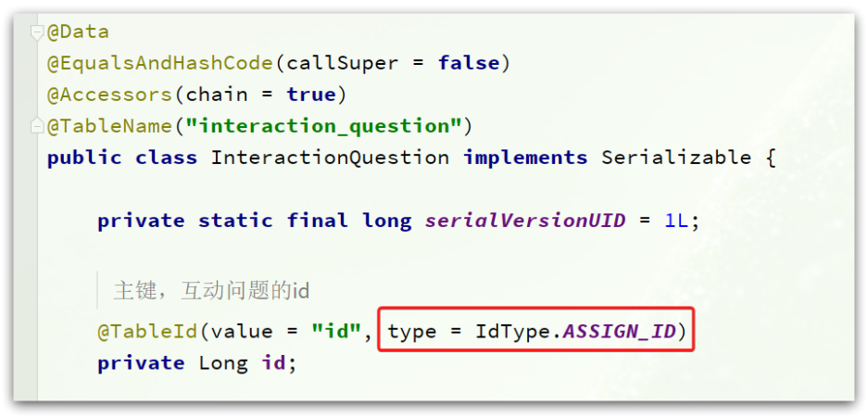Click the @TableId annotation

147,332
